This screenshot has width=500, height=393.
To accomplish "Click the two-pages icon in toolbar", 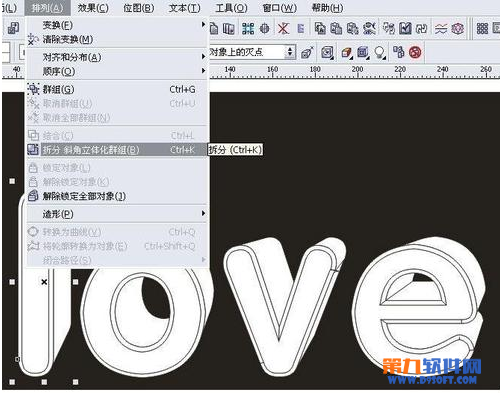I will [x=229, y=29].
